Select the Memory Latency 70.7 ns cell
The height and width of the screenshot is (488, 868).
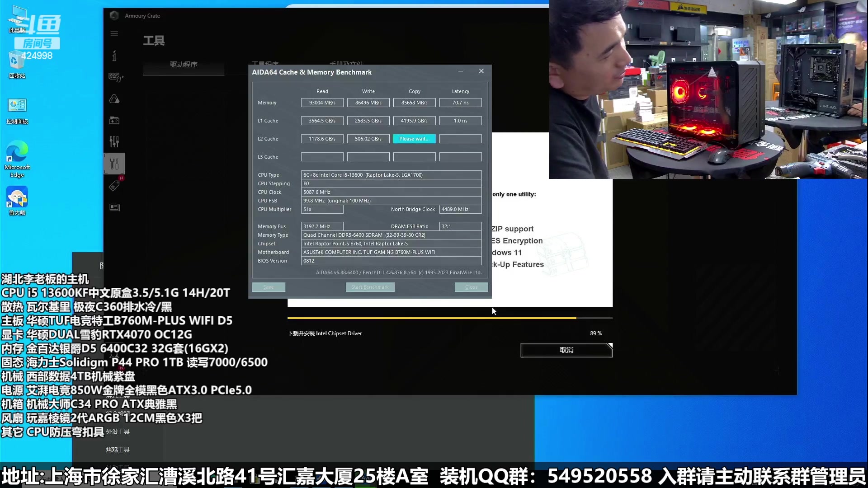(461, 103)
